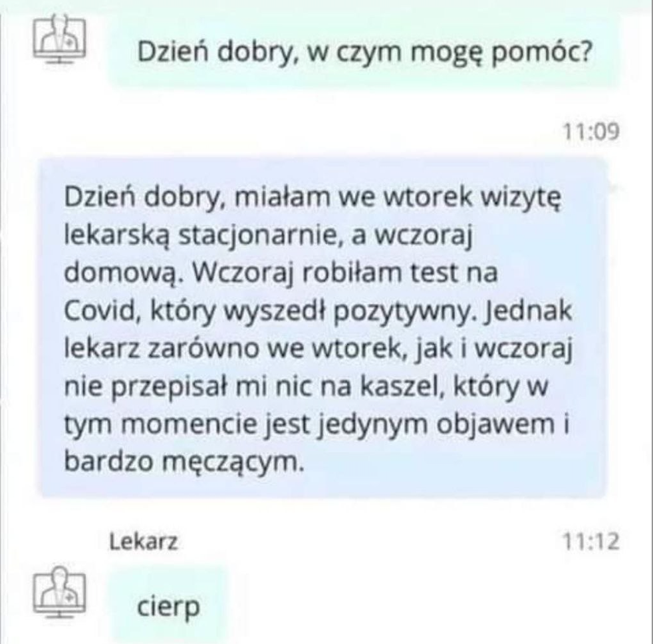Screen dimensions: 653x644
Task: Click the "Lekarz" sender label
Action: click(144, 542)
